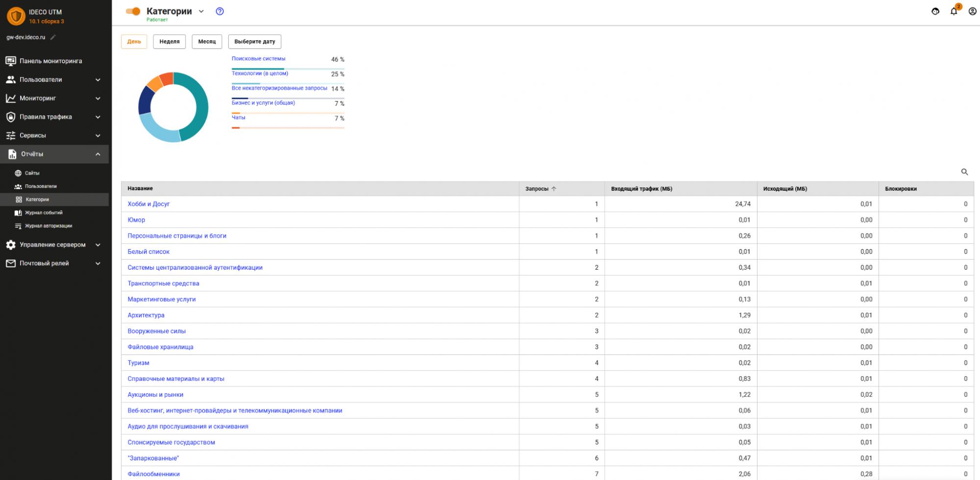This screenshot has height=480, width=980.
Task: Edit the gw-dev.ideco.ru hostname pencil icon
Action: (53, 37)
